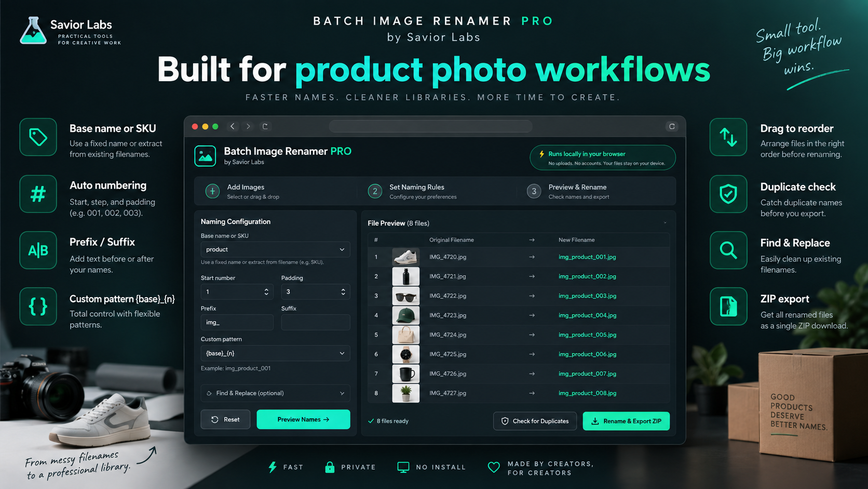Adjust the Padding stepper arrows
868x489 pixels.
(x=343, y=292)
